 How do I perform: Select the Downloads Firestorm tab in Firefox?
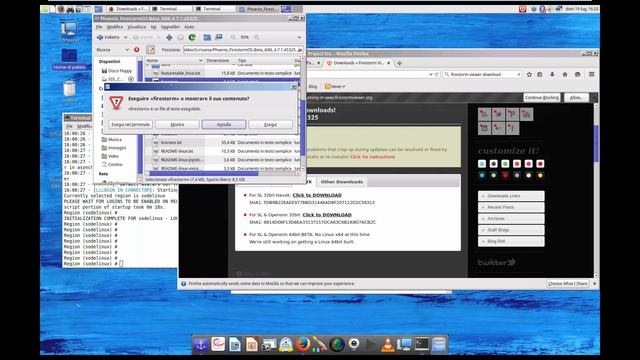pos(358,63)
